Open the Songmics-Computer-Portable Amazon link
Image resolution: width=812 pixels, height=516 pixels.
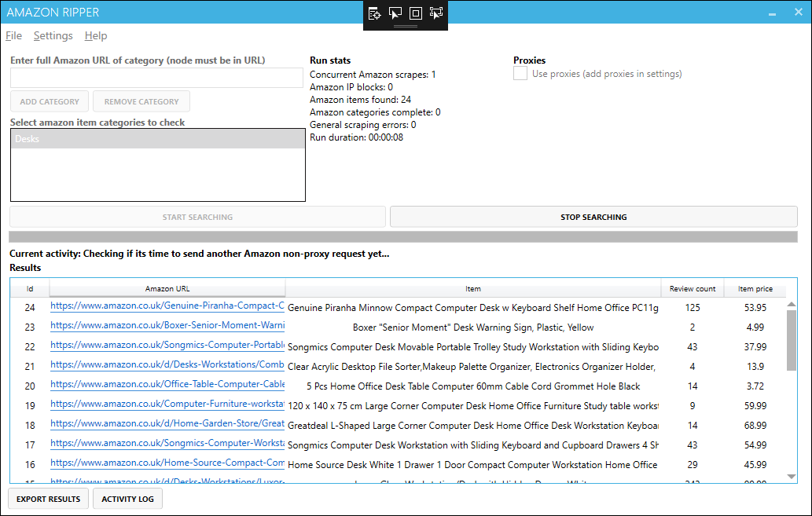[x=167, y=345]
